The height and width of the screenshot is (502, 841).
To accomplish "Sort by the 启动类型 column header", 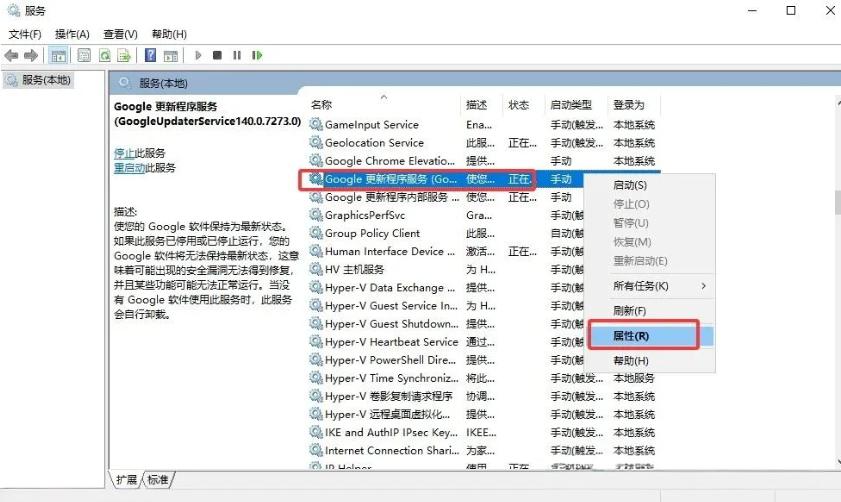I will coord(576,105).
